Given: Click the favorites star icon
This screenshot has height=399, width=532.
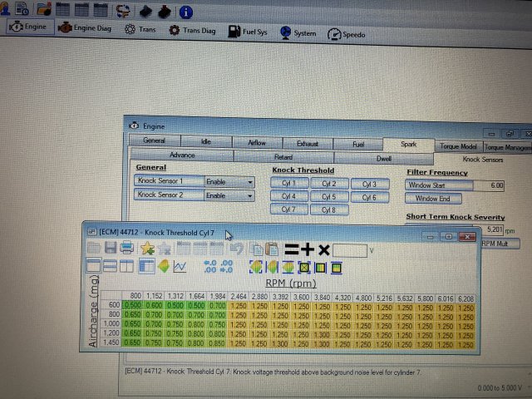Looking at the screenshot, I should click(148, 249).
